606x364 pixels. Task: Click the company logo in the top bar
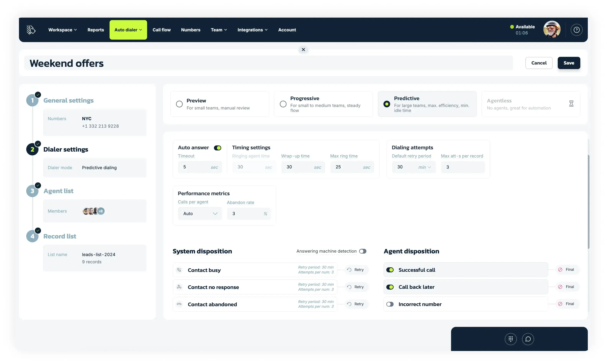click(30, 29)
